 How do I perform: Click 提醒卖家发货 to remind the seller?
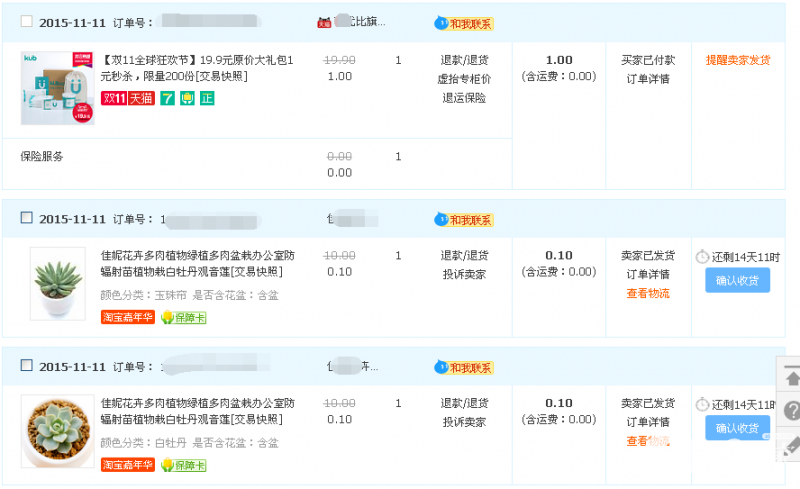738,60
